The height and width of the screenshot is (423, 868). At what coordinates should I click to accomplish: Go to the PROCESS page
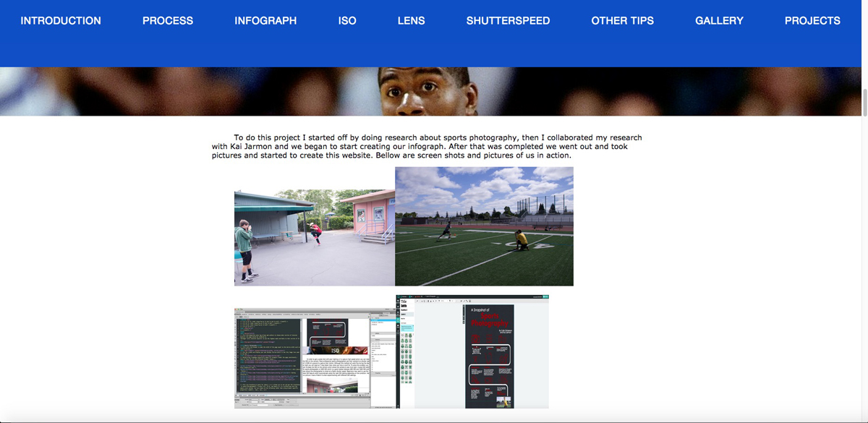(168, 21)
